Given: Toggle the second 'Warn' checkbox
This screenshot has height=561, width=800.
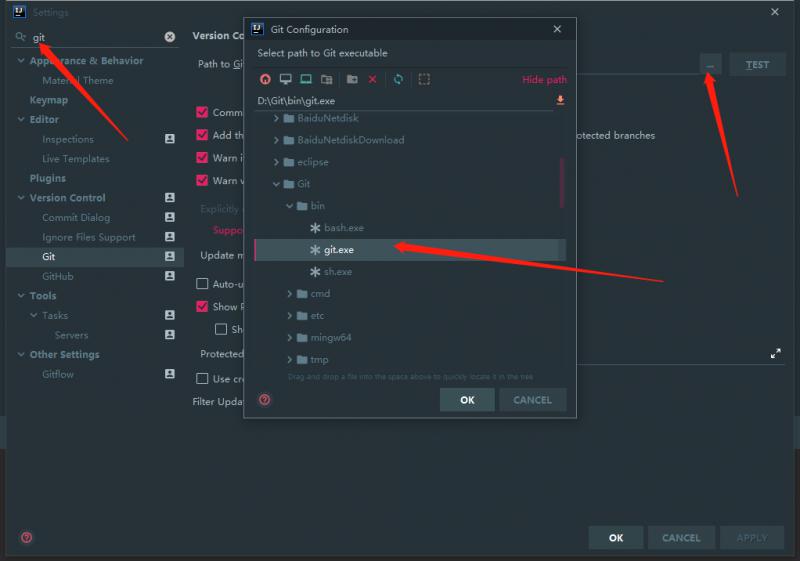Looking at the screenshot, I should [x=202, y=180].
